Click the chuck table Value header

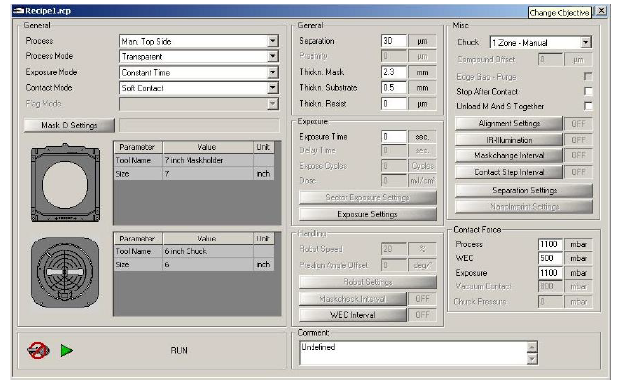coord(208,238)
